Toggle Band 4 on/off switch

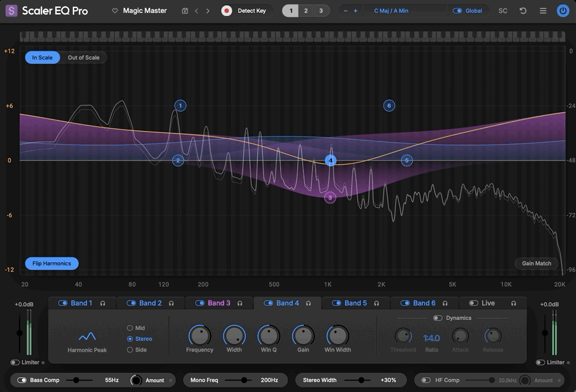point(268,303)
